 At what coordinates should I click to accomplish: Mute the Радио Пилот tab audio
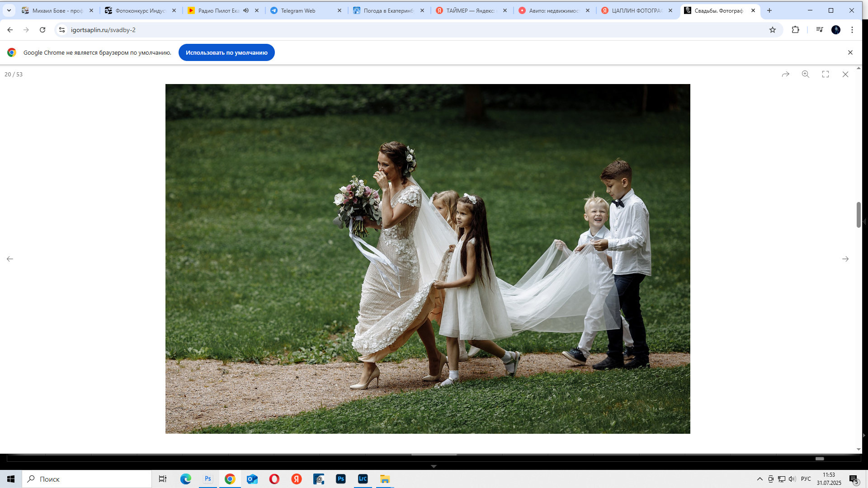coord(246,10)
